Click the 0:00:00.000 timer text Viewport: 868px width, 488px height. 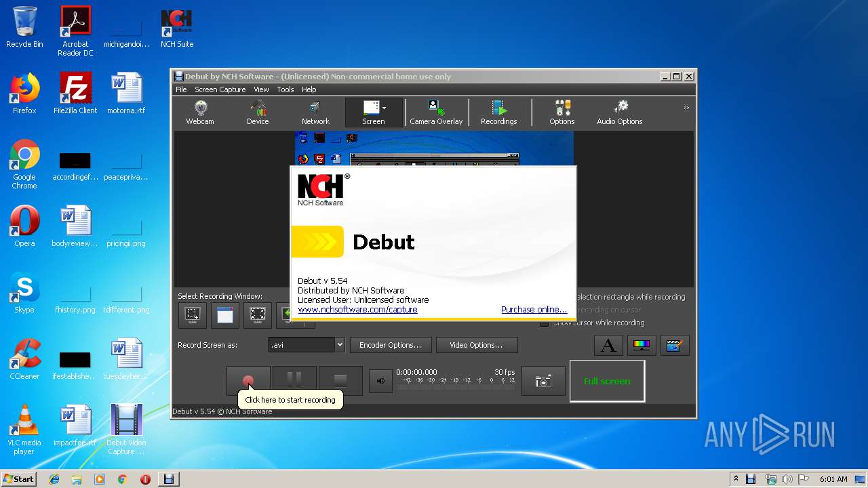tap(416, 372)
